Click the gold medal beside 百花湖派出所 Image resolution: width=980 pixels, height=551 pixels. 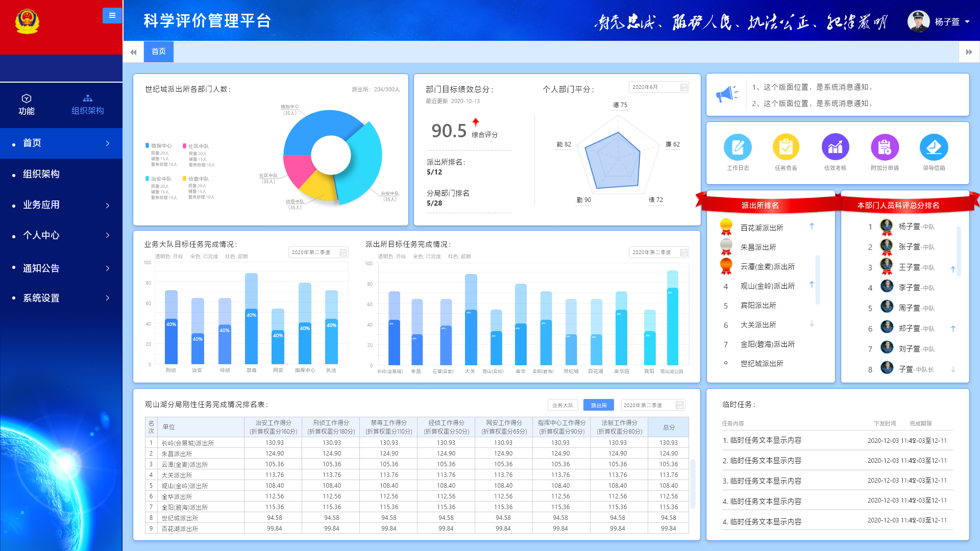click(x=726, y=227)
